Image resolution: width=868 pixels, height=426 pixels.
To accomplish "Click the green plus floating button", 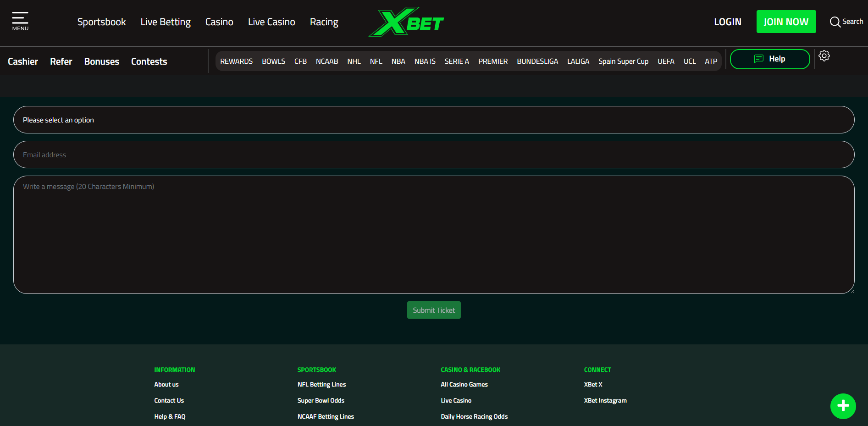I will pos(843,406).
